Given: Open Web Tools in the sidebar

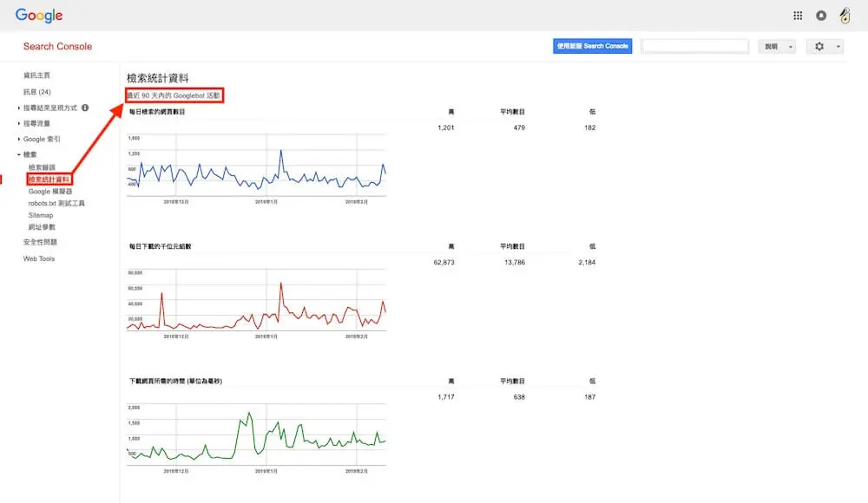Looking at the screenshot, I should point(39,258).
